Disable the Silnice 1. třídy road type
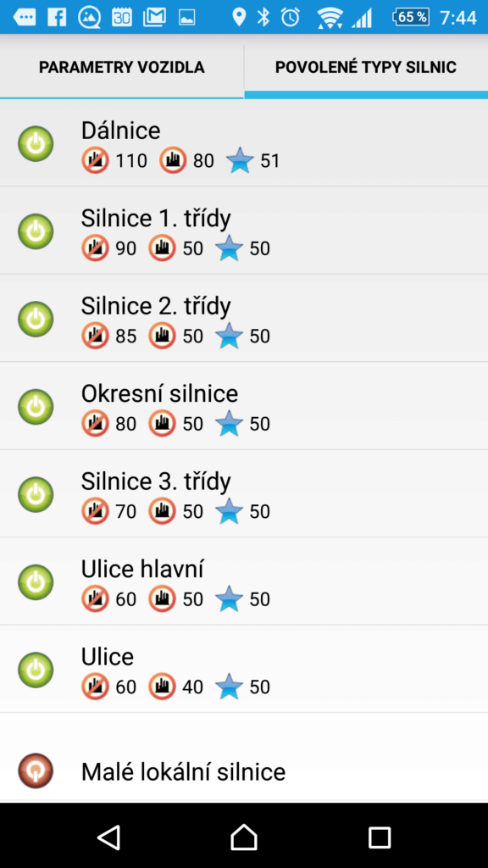This screenshot has height=868, width=488. (x=36, y=231)
